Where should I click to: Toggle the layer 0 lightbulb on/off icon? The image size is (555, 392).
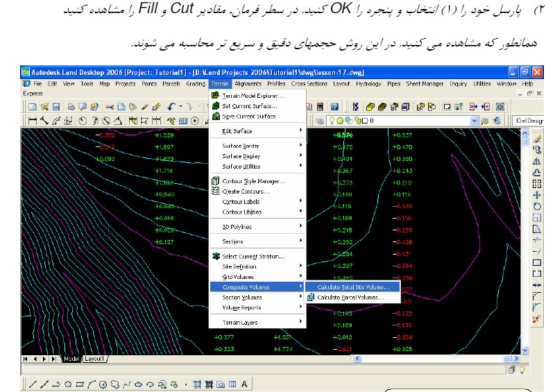click(332, 121)
